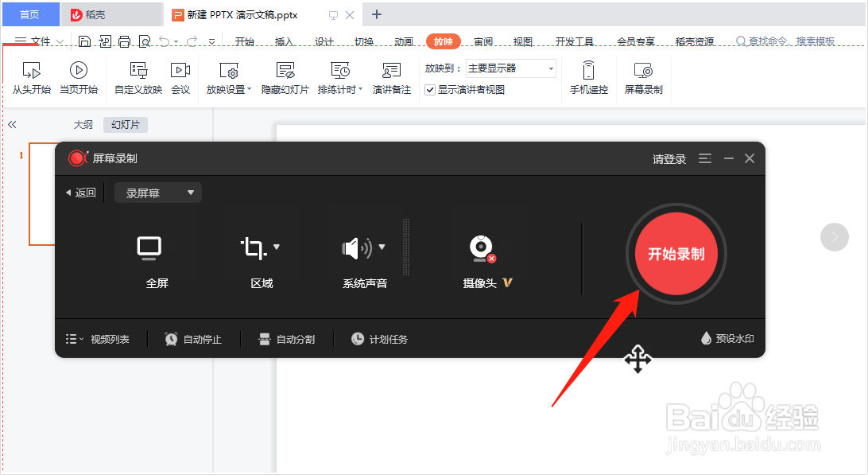
Task: Open the 插入 ribbon tab
Action: (284, 41)
